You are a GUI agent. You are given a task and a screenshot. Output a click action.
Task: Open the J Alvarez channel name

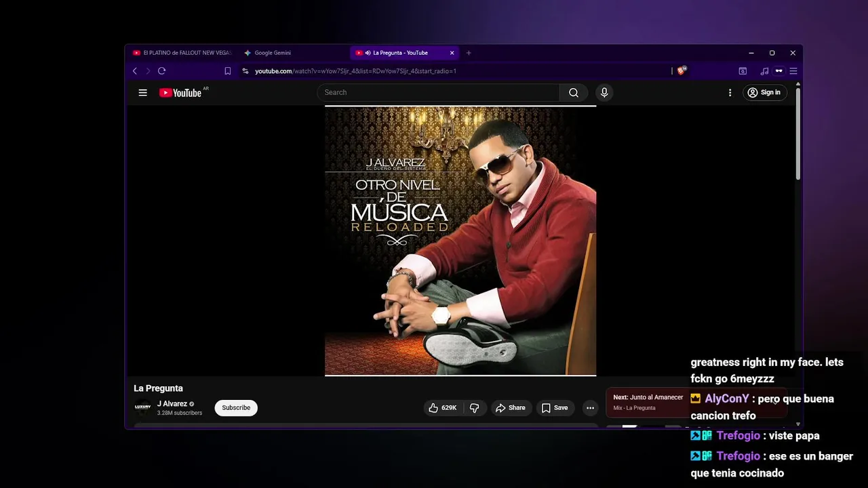coord(172,404)
